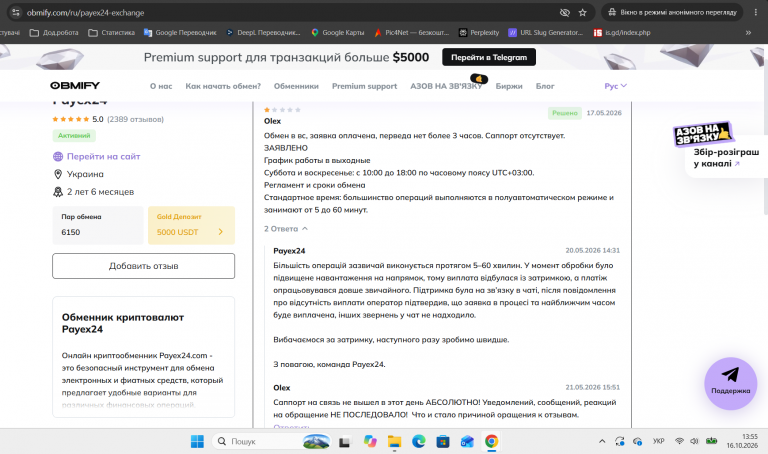
Task: Click the arrow on Gold Депозит card
Action: pos(220,232)
